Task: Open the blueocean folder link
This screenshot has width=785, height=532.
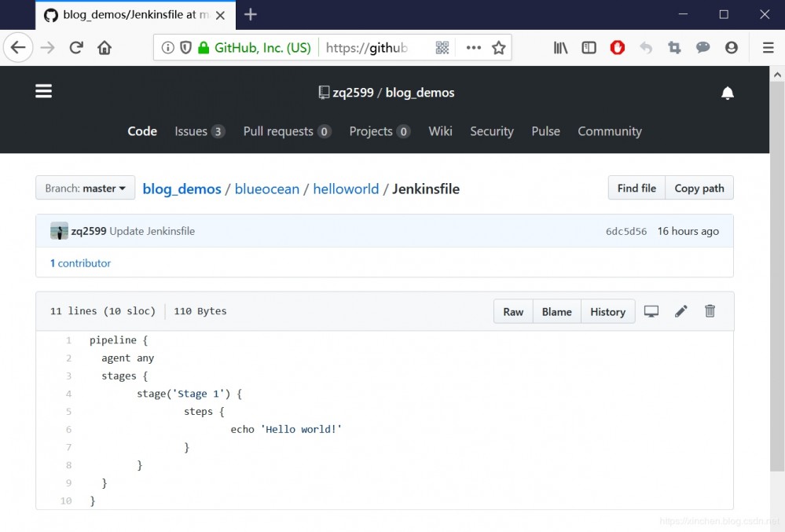Action: pos(266,189)
